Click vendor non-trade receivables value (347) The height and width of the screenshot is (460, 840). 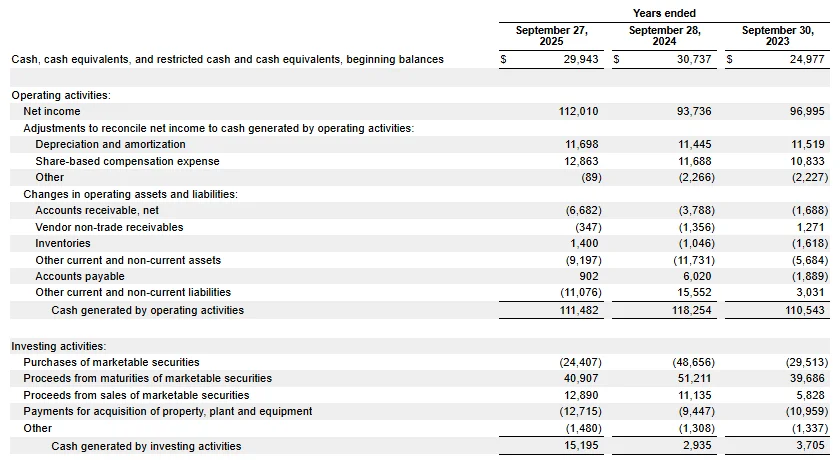coord(588,228)
